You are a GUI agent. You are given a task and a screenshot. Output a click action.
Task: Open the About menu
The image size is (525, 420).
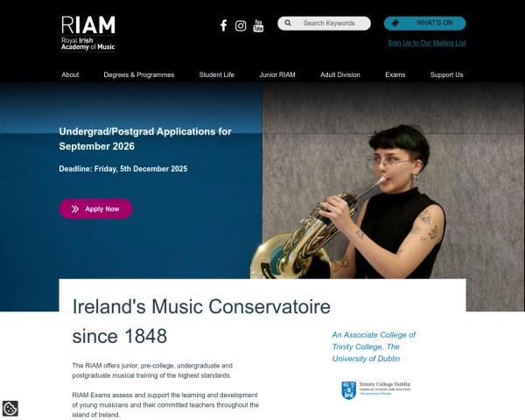pyautogui.click(x=70, y=74)
